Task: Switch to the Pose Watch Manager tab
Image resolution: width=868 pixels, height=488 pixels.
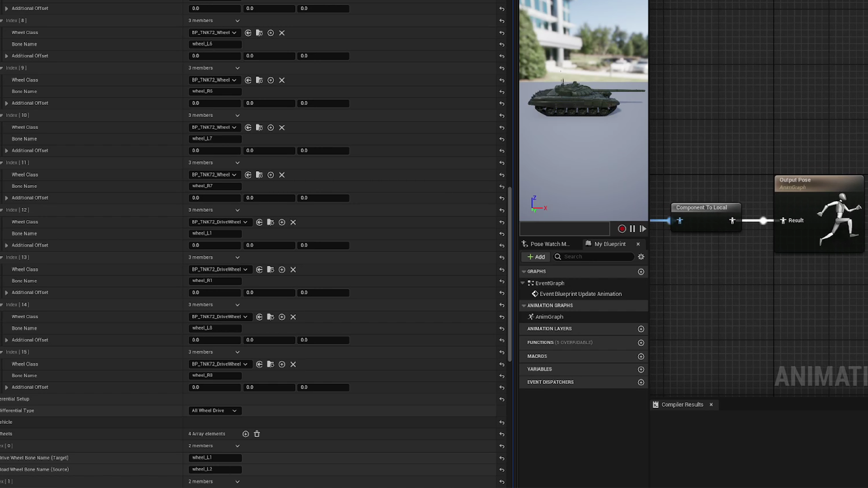Action: coord(546,244)
